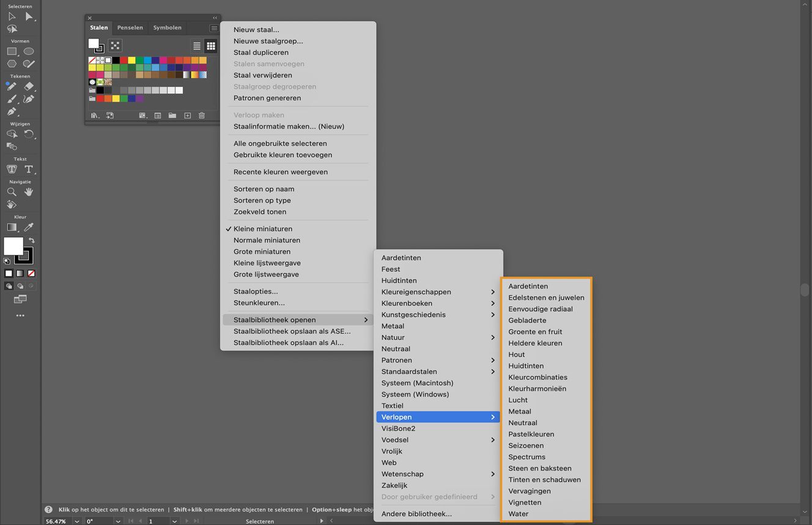Select the Gradient tool
The image size is (812, 525).
12,228
